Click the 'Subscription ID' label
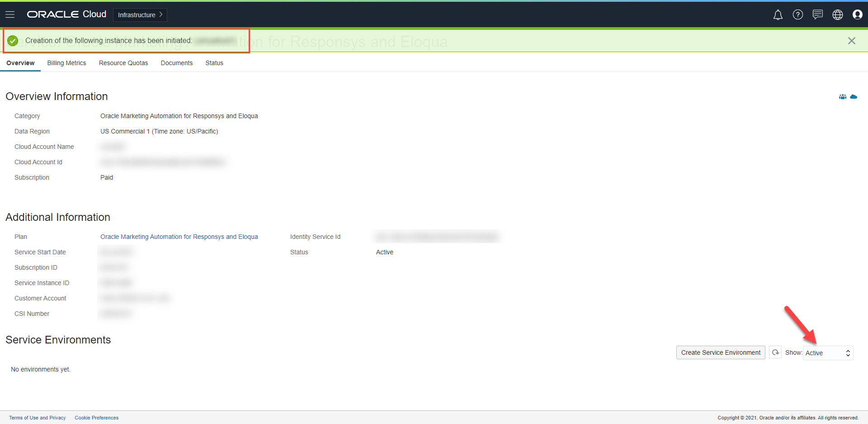The image size is (868, 424). point(36,267)
